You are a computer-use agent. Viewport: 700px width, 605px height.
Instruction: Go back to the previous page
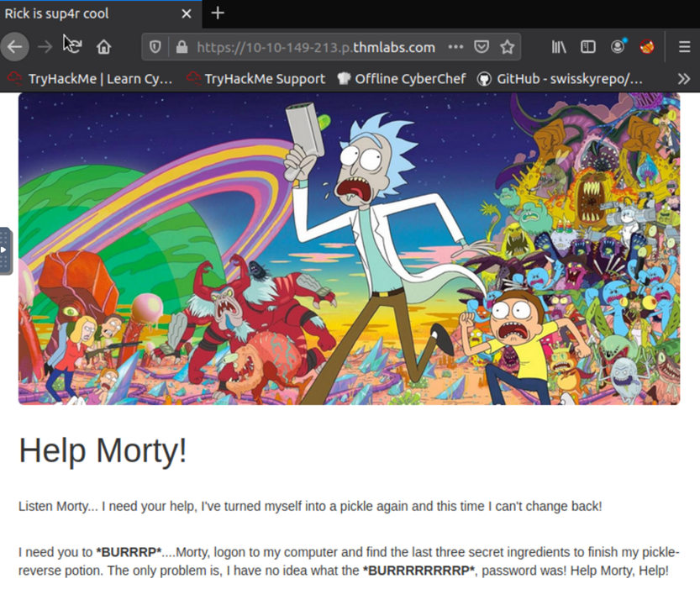tap(15, 46)
